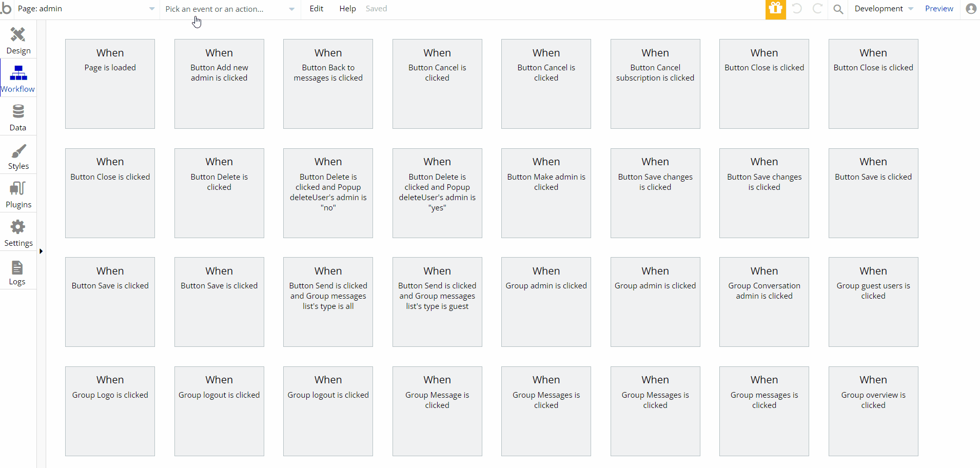
Task: Click the Bubble logo icon
Action: 6,9
